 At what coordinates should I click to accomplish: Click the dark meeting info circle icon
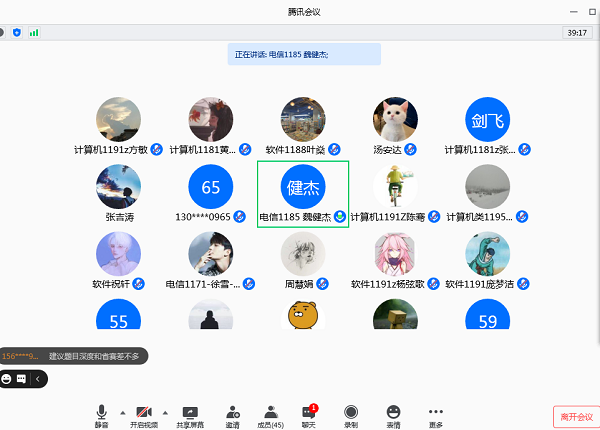2,33
